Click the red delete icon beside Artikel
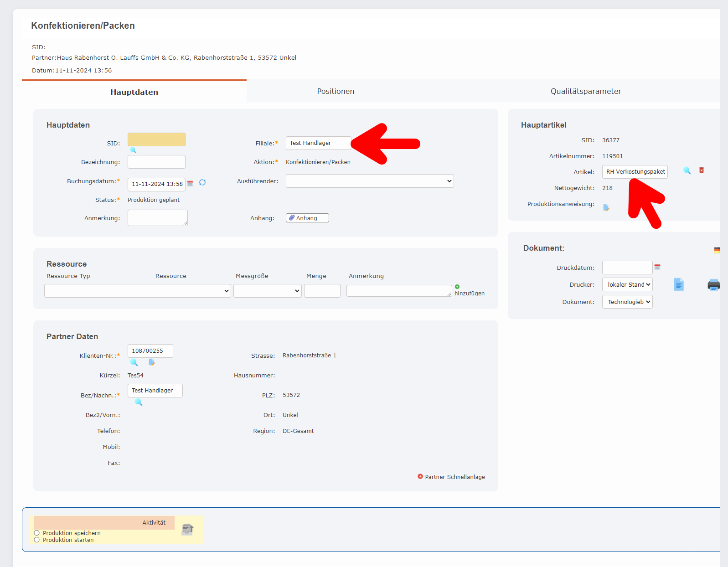Viewport: 728px width, 567px height. (702, 170)
